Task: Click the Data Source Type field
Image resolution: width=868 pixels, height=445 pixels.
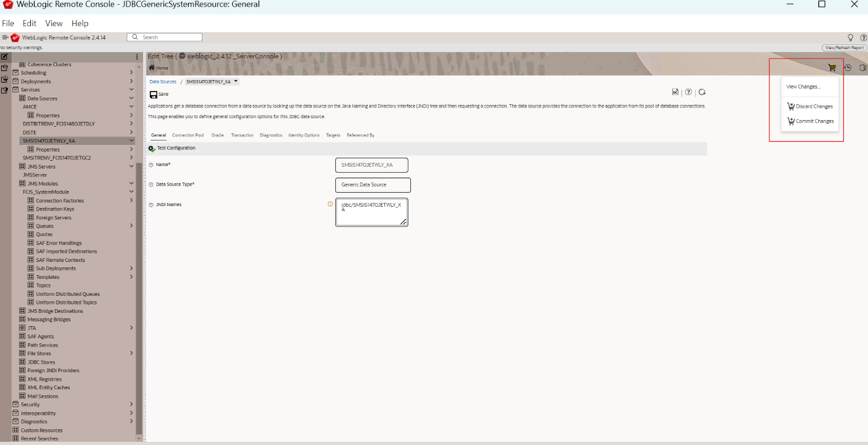Action: click(373, 185)
